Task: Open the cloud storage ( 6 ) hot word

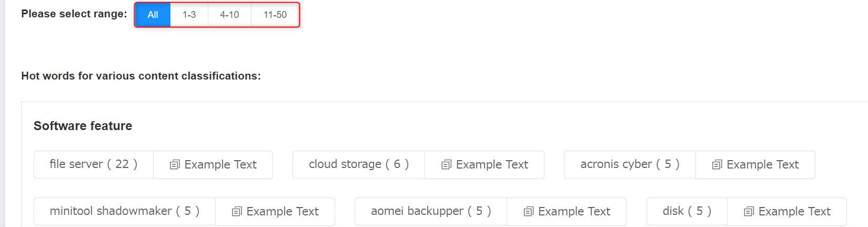Action: coord(359,165)
